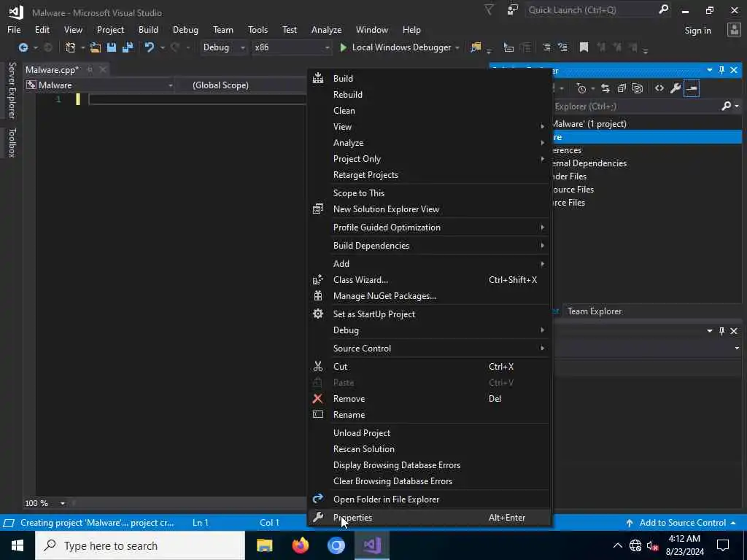Select Open Folder in File Explorer
The width and height of the screenshot is (747, 560).
pos(430,499)
